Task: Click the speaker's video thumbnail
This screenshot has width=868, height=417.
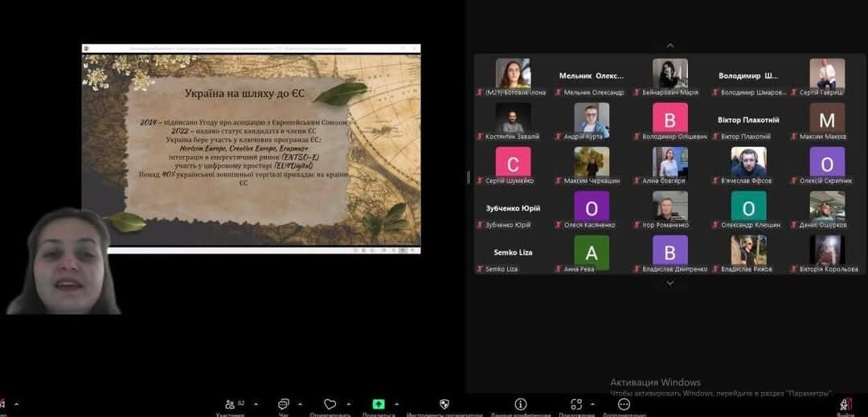Action: [x=64, y=261]
